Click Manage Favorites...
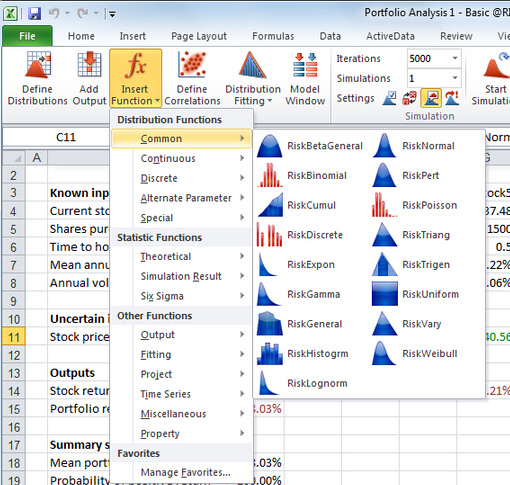 181,472
